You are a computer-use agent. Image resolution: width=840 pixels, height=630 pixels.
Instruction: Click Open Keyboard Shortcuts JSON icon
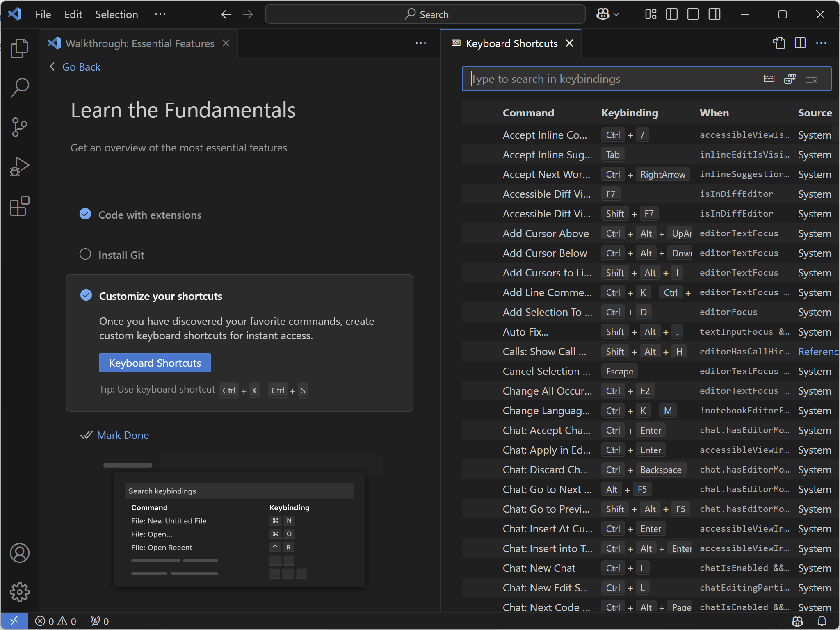pyautogui.click(x=779, y=43)
